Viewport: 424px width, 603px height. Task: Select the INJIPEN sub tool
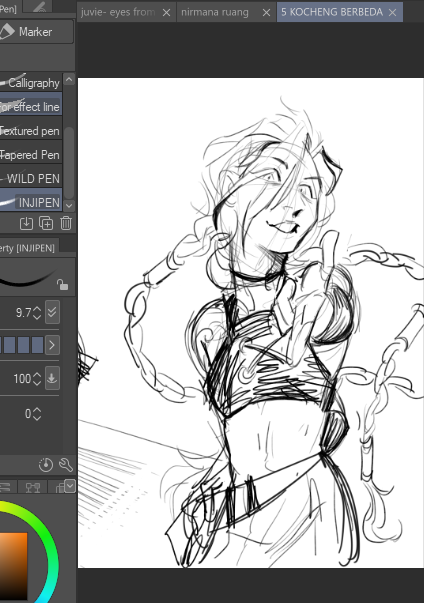[x=31, y=202]
